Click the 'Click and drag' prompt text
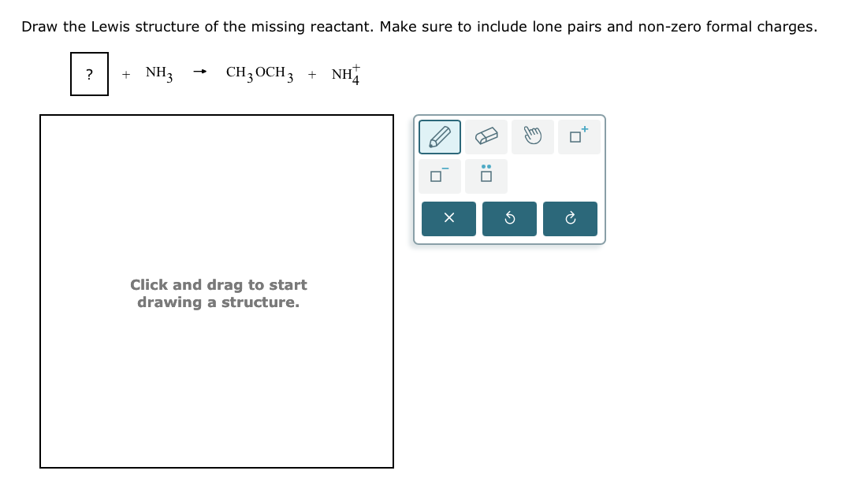This screenshot has width=856, height=504. pos(218,293)
